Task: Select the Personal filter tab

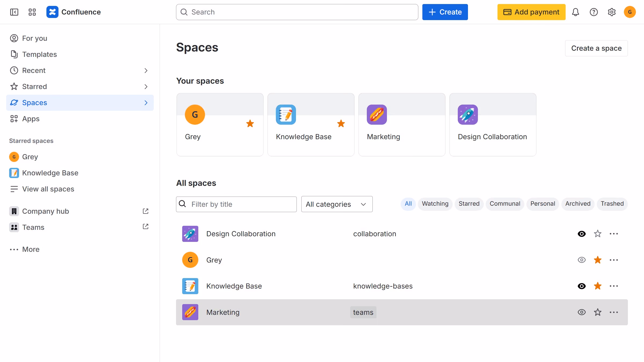Action: [543, 204]
